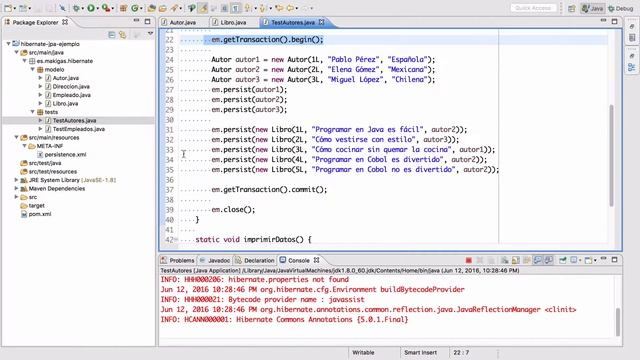
Task: Open Package Explorer View Menu dropdown
Action: pyautogui.click(x=150, y=34)
